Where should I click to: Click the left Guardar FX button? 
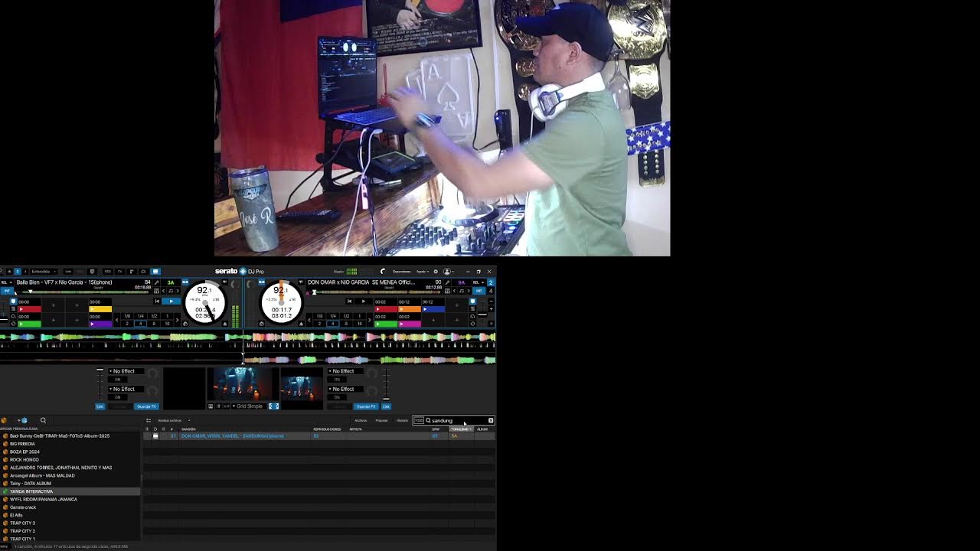[x=146, y=406]
